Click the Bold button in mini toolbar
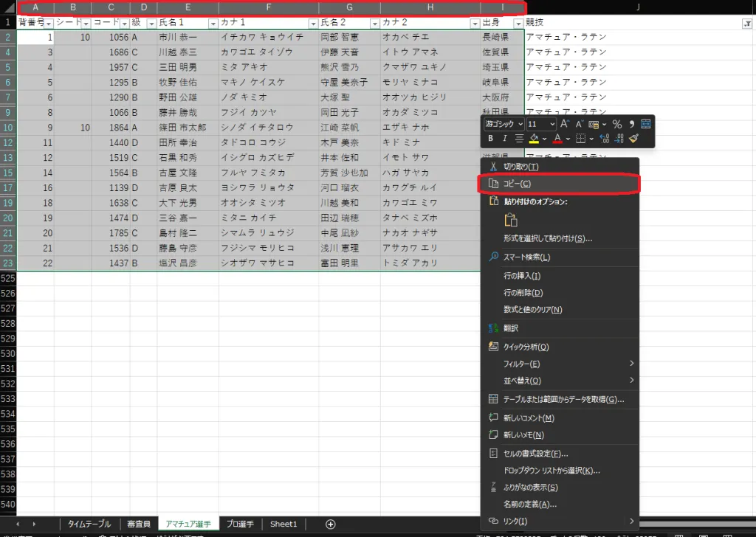This screenshot has width=756, height=537. [491, 139]
